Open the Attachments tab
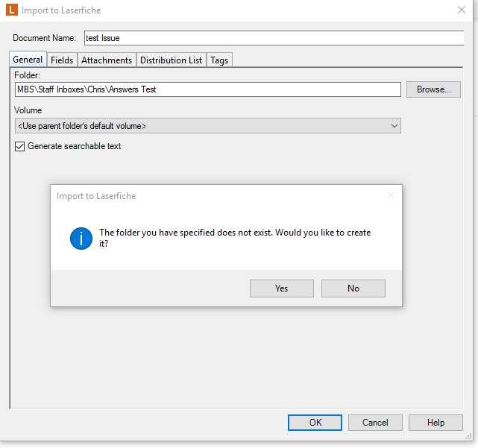 click(x=107, y=60)
